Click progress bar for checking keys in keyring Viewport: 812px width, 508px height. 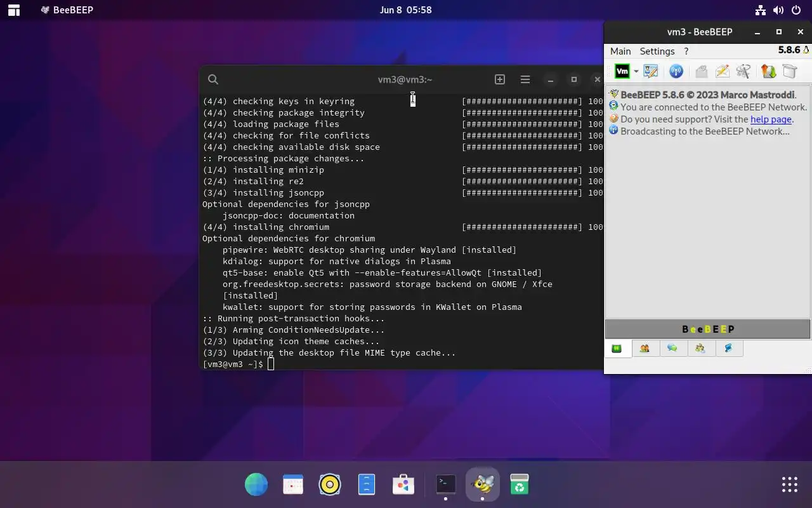coord(522,101)
